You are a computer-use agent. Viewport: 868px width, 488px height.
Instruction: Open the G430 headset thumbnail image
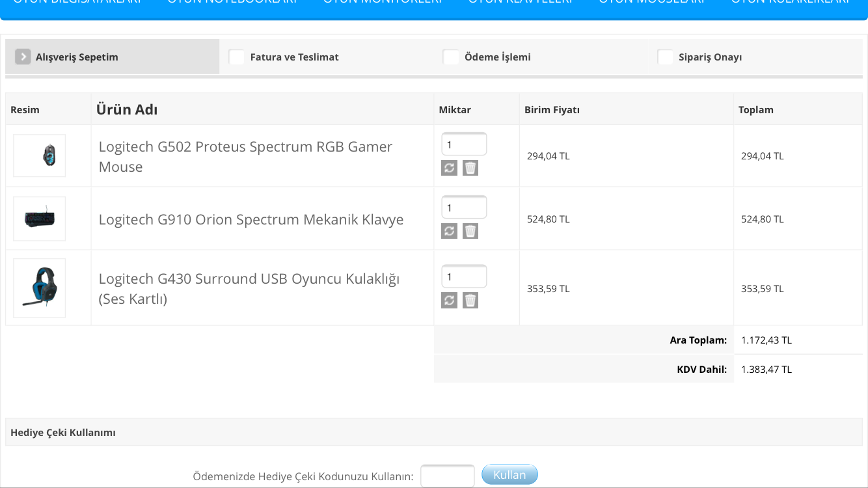click(x=40, y=288)
